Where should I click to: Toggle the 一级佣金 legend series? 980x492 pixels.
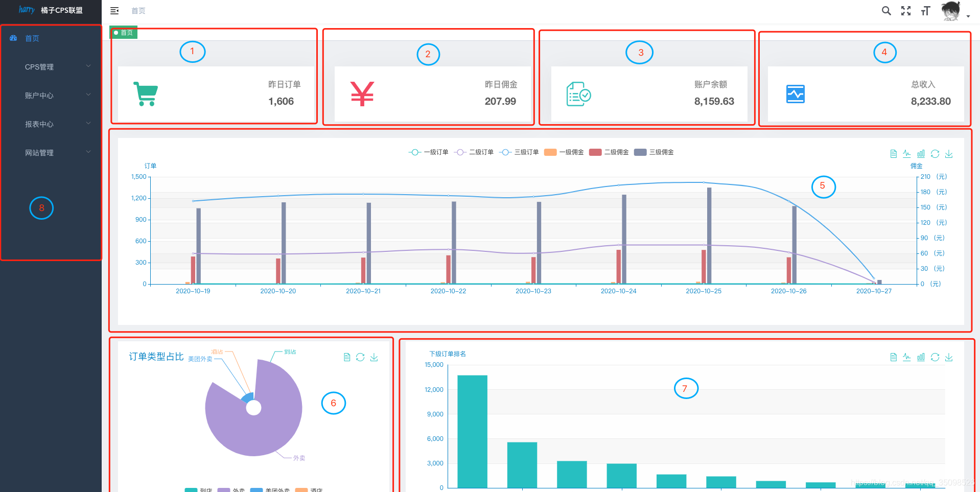coord(564,152)
